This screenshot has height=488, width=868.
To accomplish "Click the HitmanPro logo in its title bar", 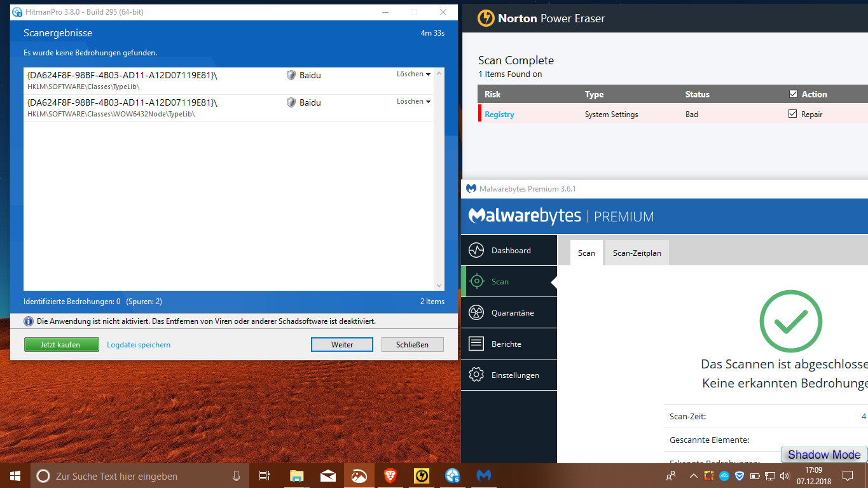I will (17, 12).
